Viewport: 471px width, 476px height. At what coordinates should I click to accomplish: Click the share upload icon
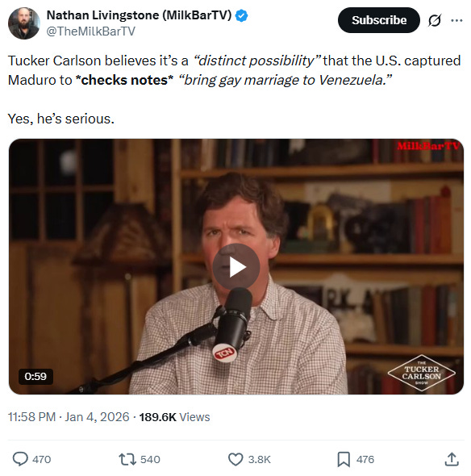(452, 459)
